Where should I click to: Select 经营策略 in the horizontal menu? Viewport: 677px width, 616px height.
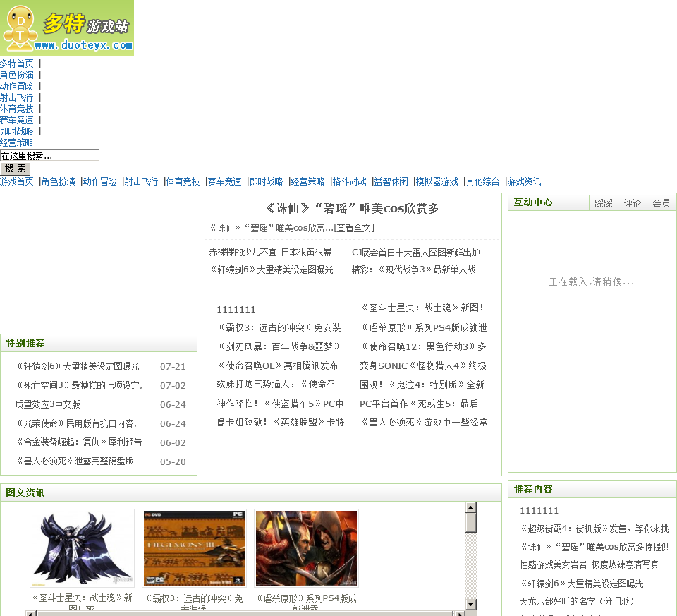(x=307, y=181)
